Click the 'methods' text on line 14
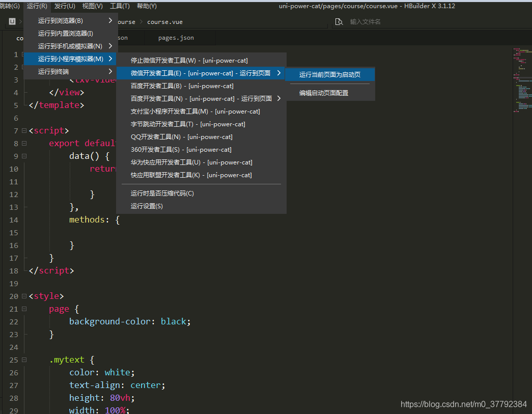The width and height of the screenshot is (532, 414). pos(87,220)
